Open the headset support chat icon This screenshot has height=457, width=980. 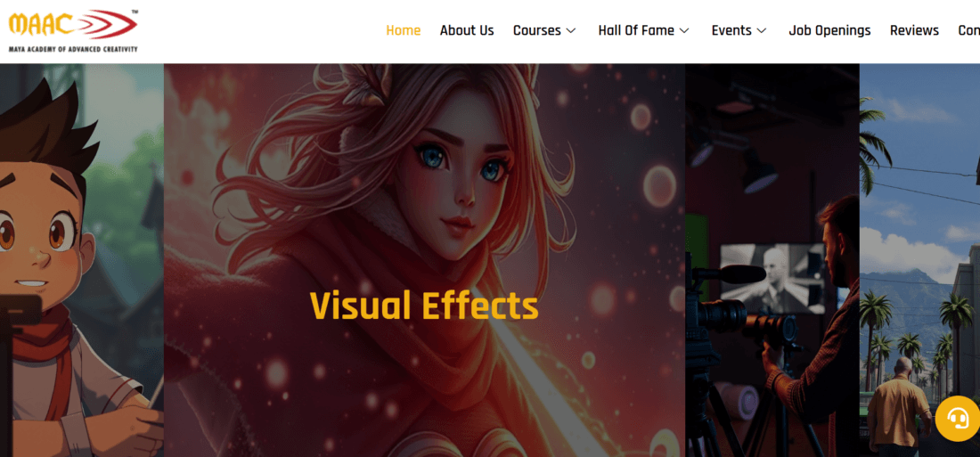pyautogui.click(x=958, y=418)
